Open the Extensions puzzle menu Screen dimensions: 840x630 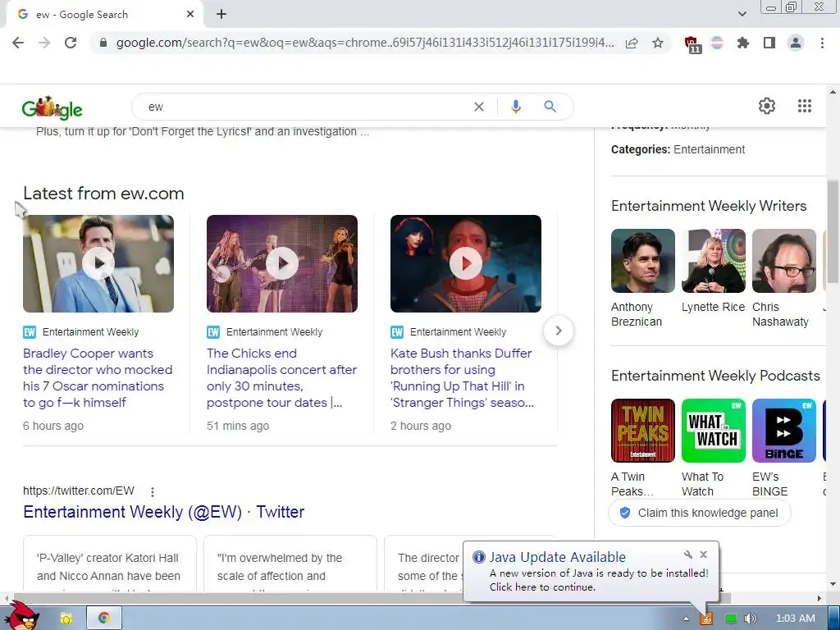coord(743,43)
